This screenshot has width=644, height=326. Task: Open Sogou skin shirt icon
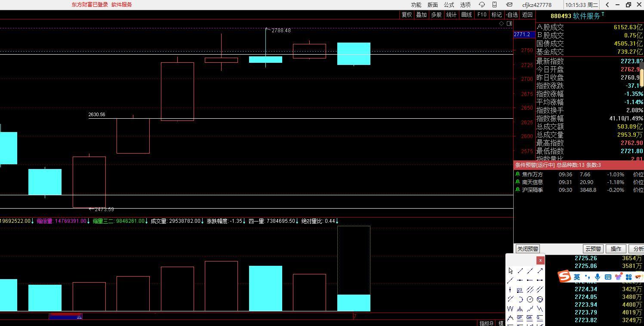click(619, 277)
